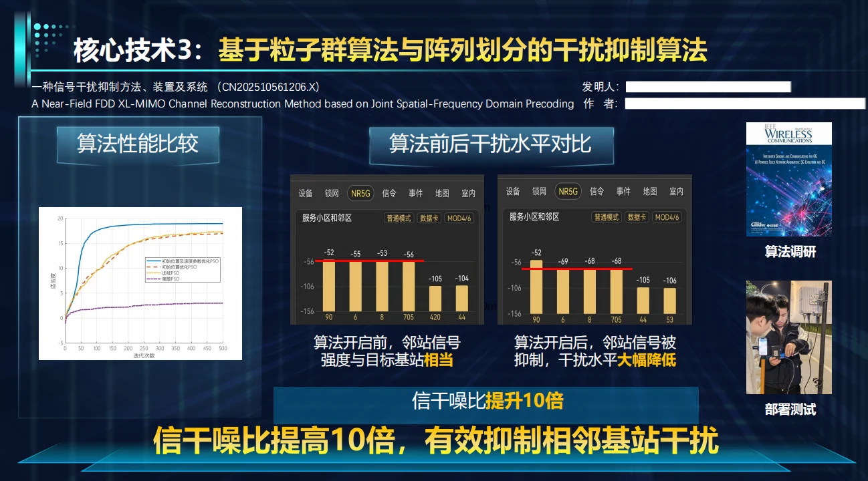The image size is (868, 481).
Task: Open the PSO convergence curve chart image
Action: (140, 283)
